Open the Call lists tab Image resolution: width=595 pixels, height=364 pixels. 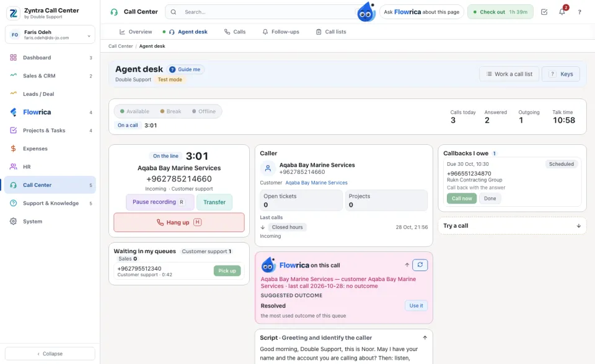[331, 32]
